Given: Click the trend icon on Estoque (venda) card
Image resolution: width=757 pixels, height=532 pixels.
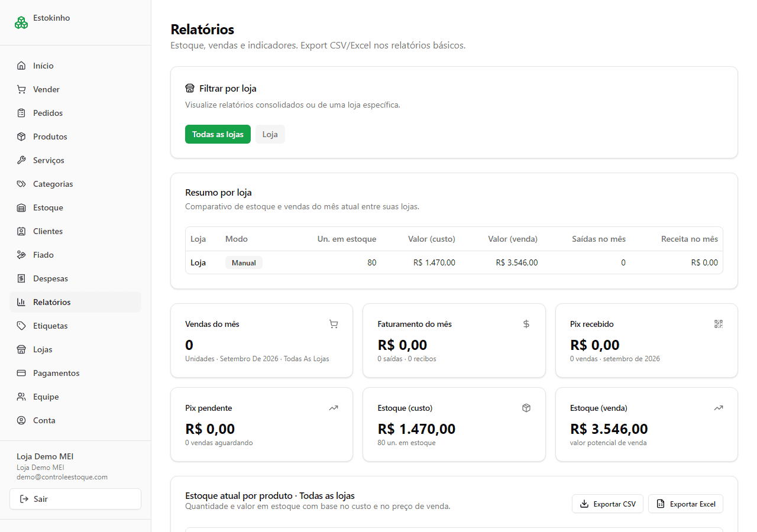Looking at the screenshot, I should click(x=719, y=408).
